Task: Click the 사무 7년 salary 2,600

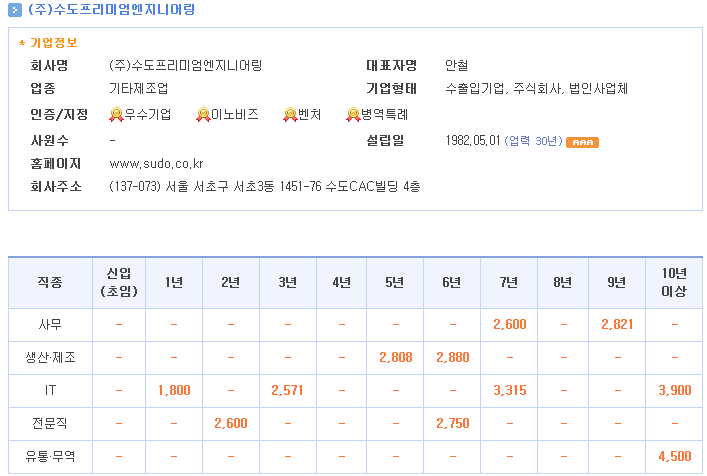Action: (510, 325)
